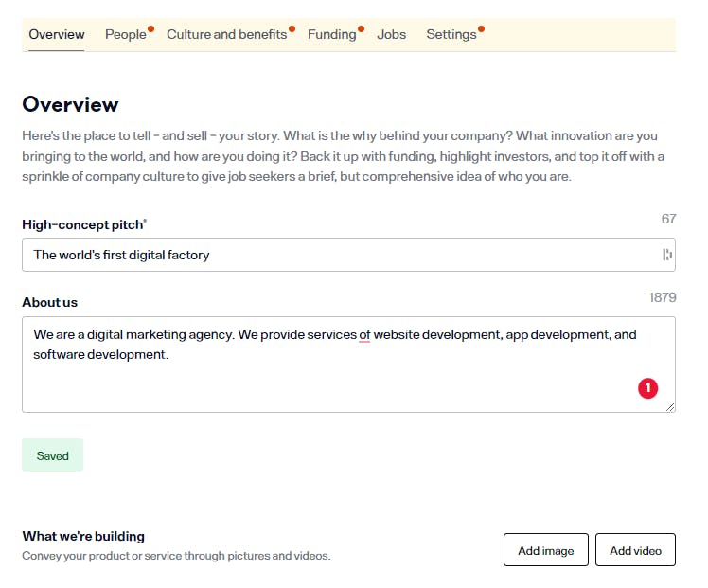Open the People tab
Image resolution: width=708 pixels, height=588 pixels.
click(x=126, y=34)
